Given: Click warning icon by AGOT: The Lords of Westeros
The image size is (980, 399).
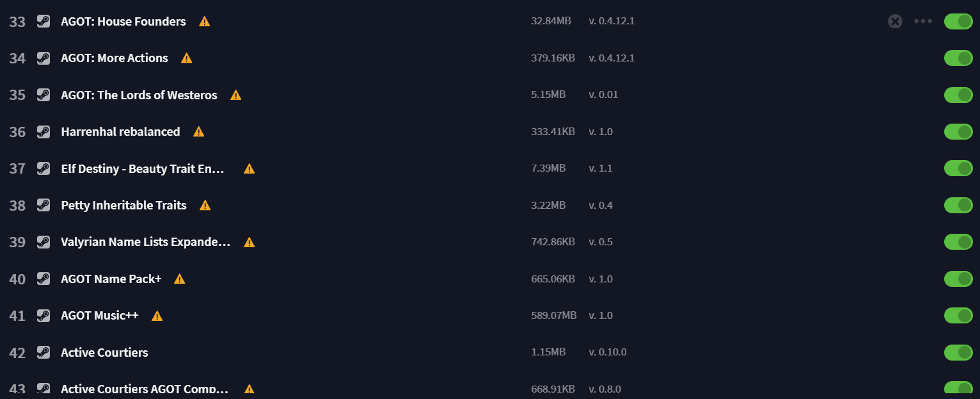Looking at the screenshot, I should [x=236, y=95].
